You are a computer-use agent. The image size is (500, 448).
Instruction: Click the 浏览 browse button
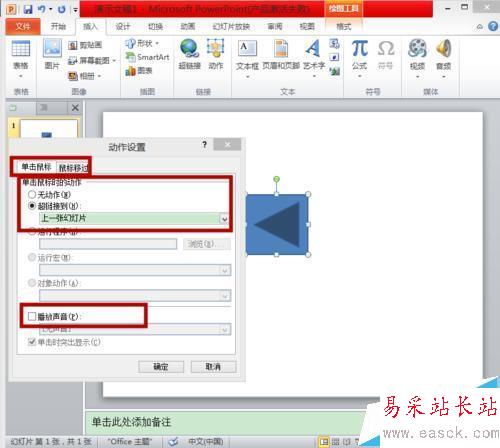207,244
